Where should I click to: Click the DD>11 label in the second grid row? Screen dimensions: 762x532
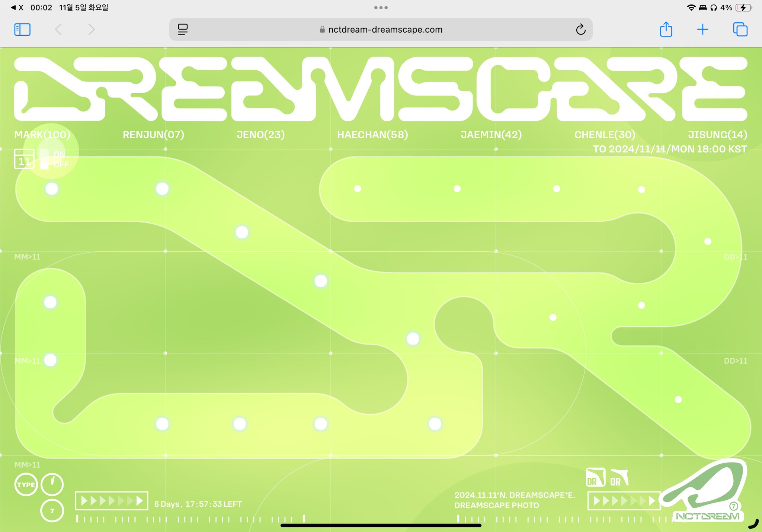[x=736, y=361]
